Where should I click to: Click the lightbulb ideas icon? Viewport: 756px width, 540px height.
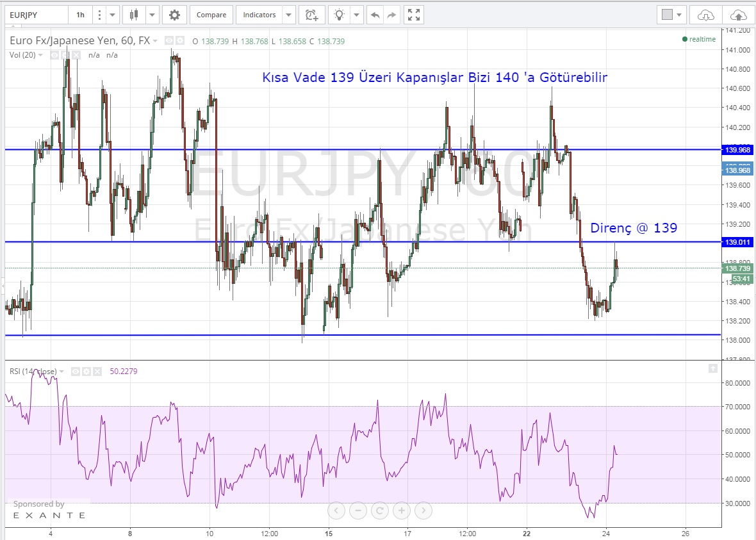coord(340,14)
